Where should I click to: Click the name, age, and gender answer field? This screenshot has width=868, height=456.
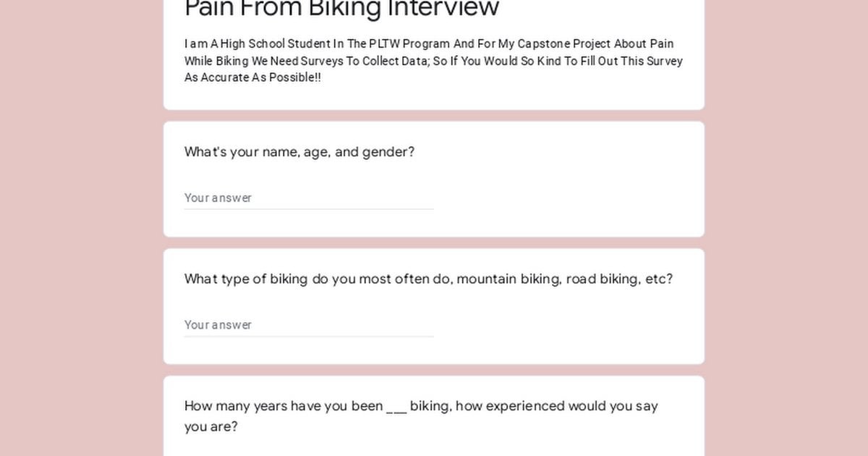click(309, 198)
